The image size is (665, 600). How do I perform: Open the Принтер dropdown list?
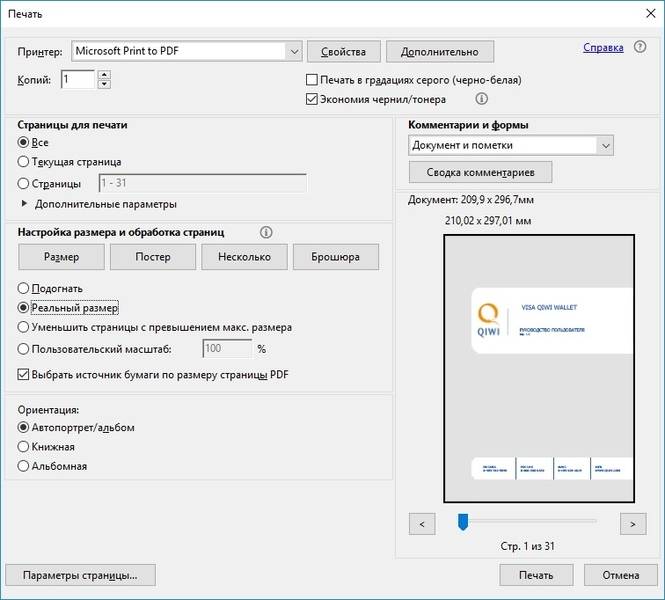(187, 51)
